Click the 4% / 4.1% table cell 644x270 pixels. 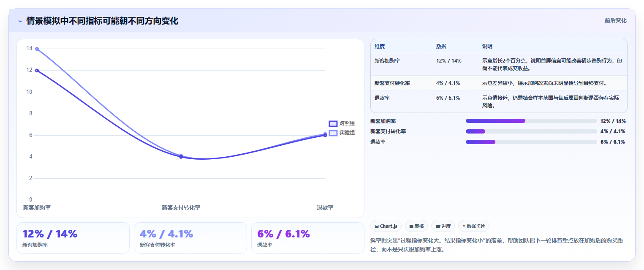tap(448, 83)
